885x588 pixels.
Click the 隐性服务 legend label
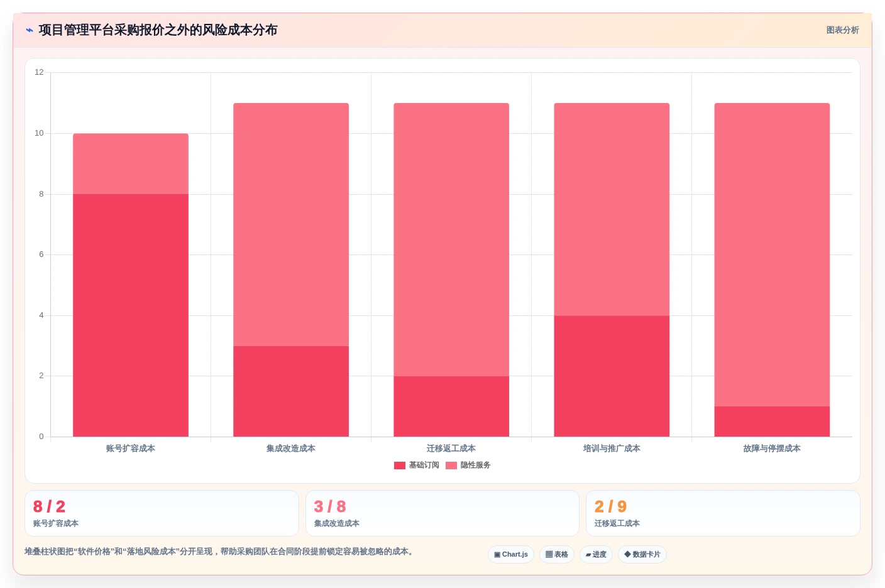coord(475,465)
